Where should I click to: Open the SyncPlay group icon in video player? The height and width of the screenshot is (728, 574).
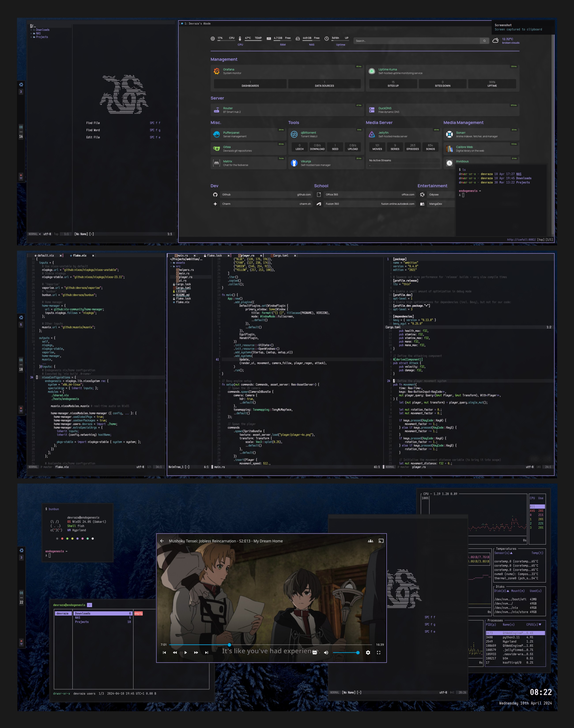coord(370,541)
